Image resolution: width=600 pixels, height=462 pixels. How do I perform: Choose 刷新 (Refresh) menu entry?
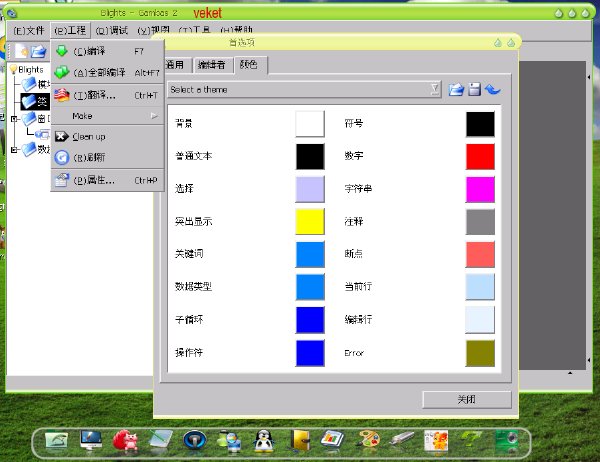click(x=108, y=157)
